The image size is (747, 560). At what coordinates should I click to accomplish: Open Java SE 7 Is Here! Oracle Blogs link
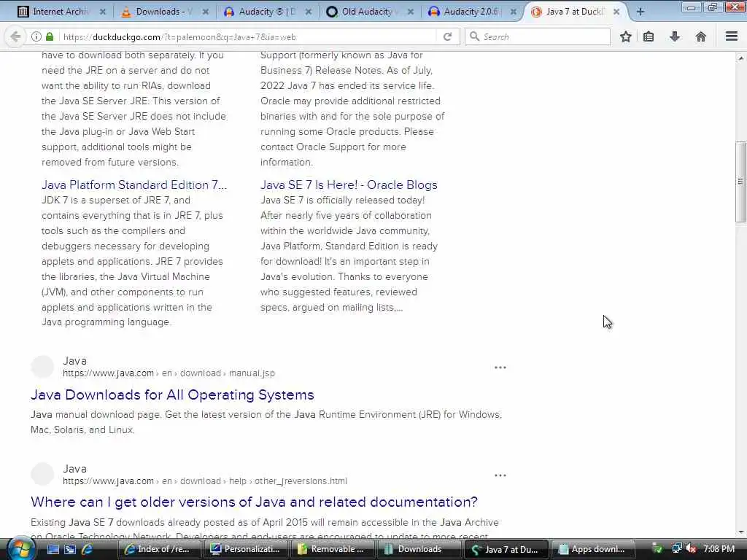coord(349,184)
